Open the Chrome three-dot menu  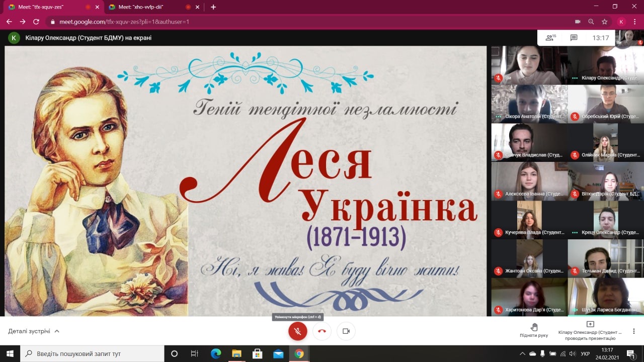(x=635, y=22)
